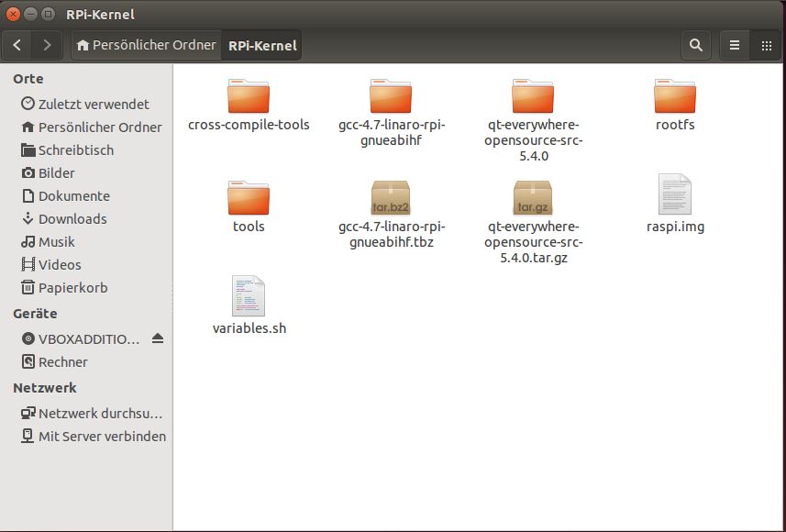786x532 pixels.
Task: Click RPi-Kernel in the path bar
Action: pos(262,45)
